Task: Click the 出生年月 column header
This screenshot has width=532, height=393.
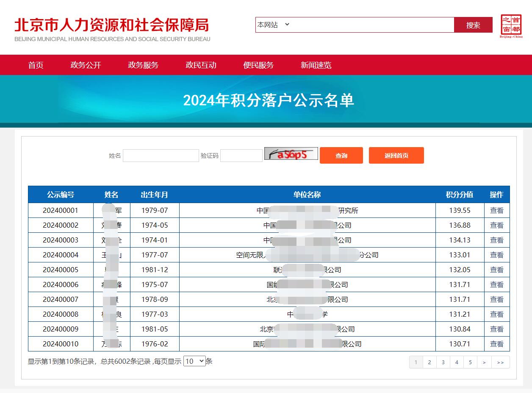Action: pyautogui.click(x=155, y=195)
